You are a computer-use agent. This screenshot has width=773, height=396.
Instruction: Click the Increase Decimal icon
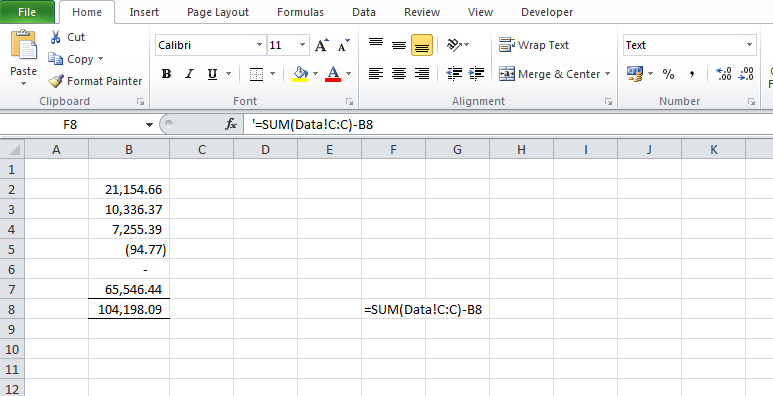pyautogui.click(x=724, y=74)
